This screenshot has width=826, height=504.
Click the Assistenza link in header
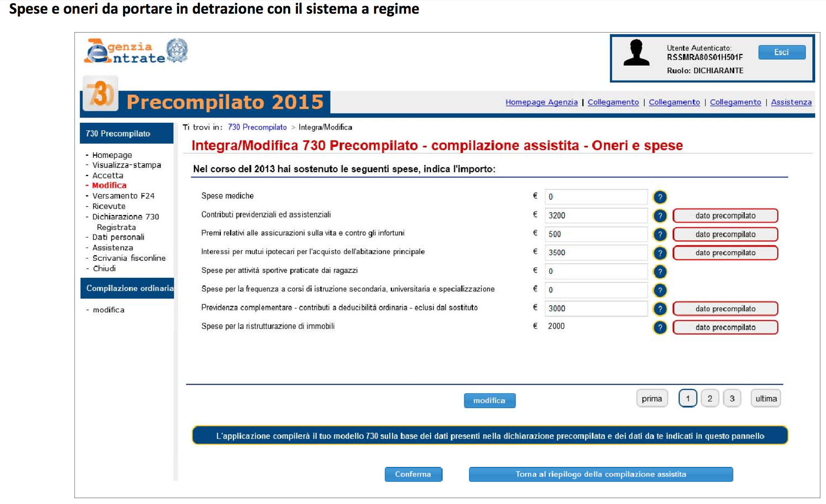(x=791, y=102)
